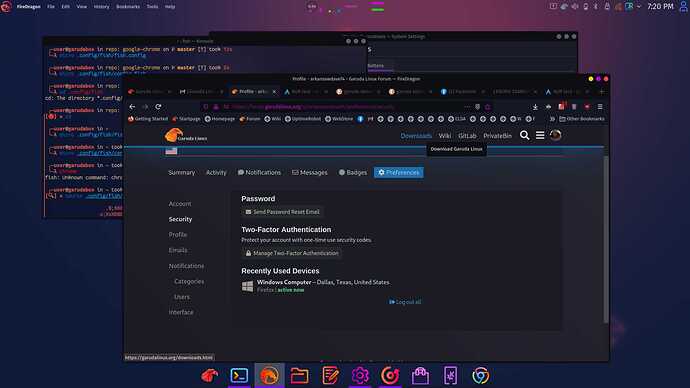690x388 pixels.
Task: Open the System Settings gear dock icon
Action: tap(360, 375)
